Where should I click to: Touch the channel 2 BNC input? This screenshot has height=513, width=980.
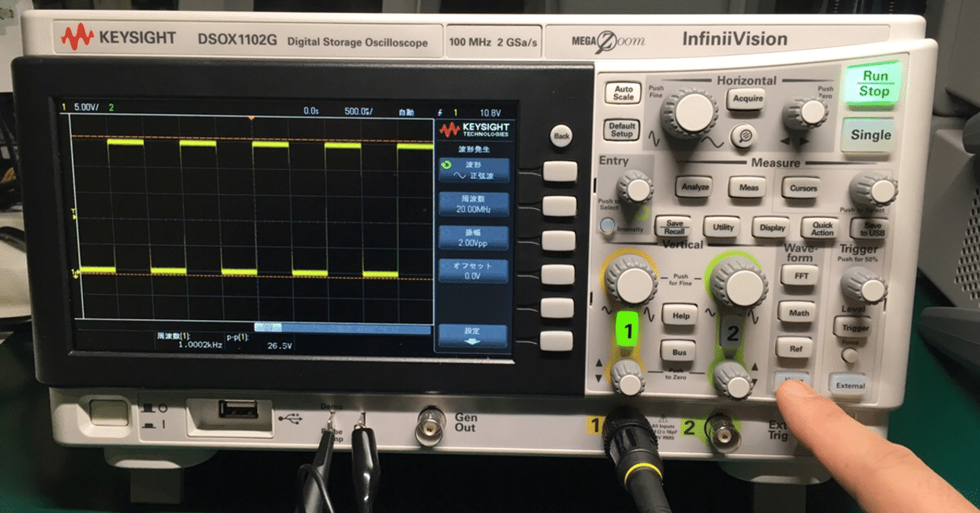723,433
